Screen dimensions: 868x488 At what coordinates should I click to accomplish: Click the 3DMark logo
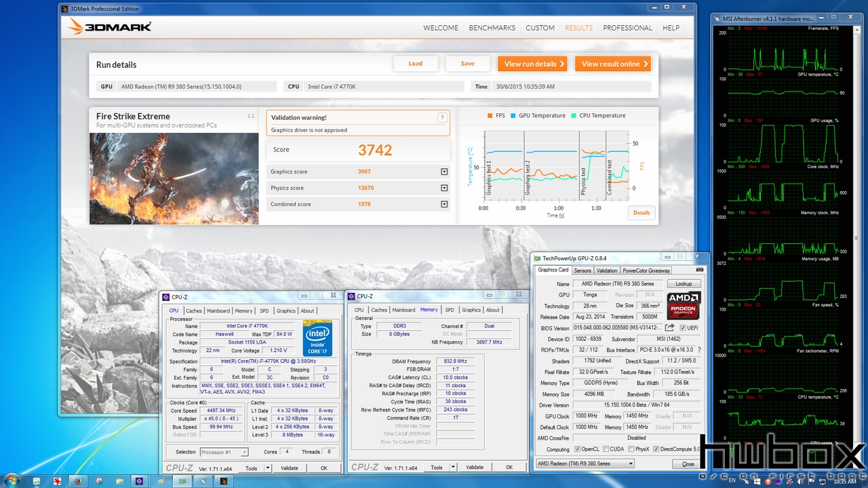click(109, 27)
